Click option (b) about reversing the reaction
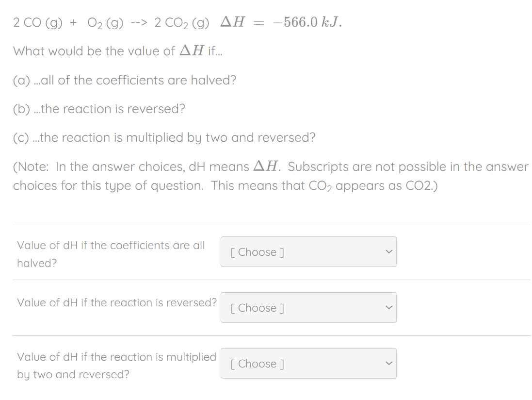532x400 pixels. [99, 109]
